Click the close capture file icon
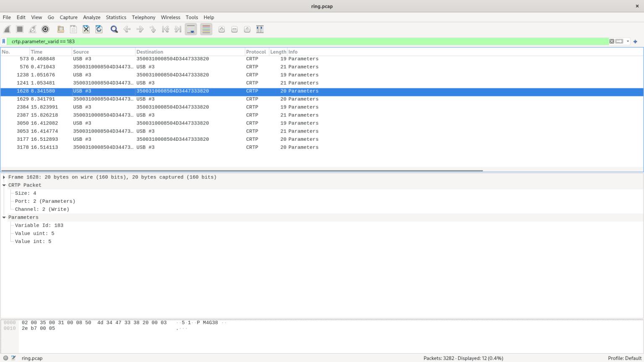 (86, 29)
